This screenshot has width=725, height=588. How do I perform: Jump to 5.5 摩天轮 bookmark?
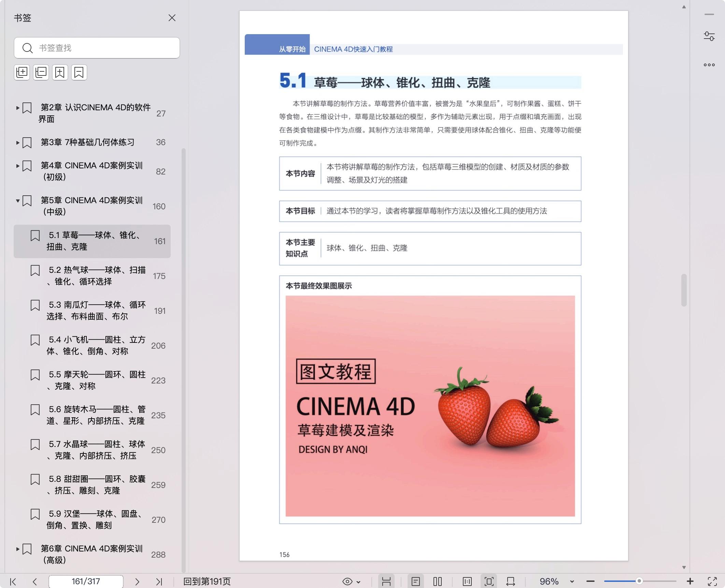coord(96,380)
